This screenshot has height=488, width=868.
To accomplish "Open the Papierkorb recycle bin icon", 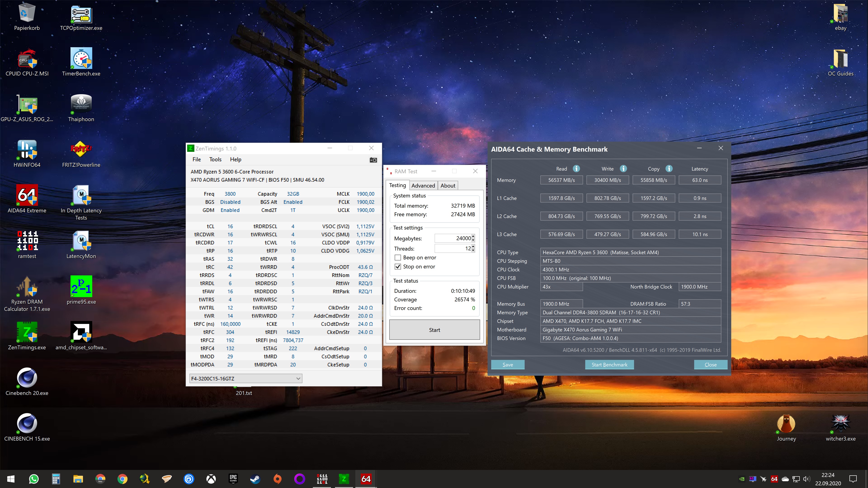I will (x=27, y=17).
